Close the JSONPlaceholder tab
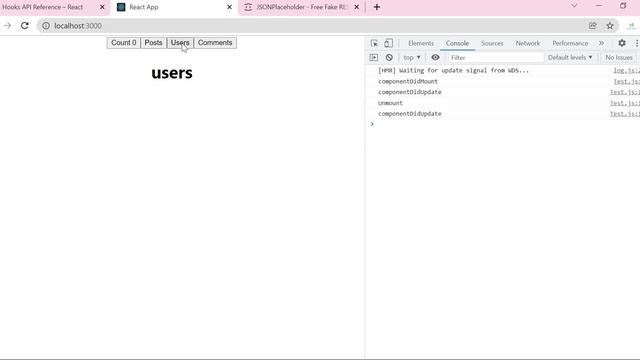Image resolution: width=640 pixels, height=360 pixels. (356, 7)
